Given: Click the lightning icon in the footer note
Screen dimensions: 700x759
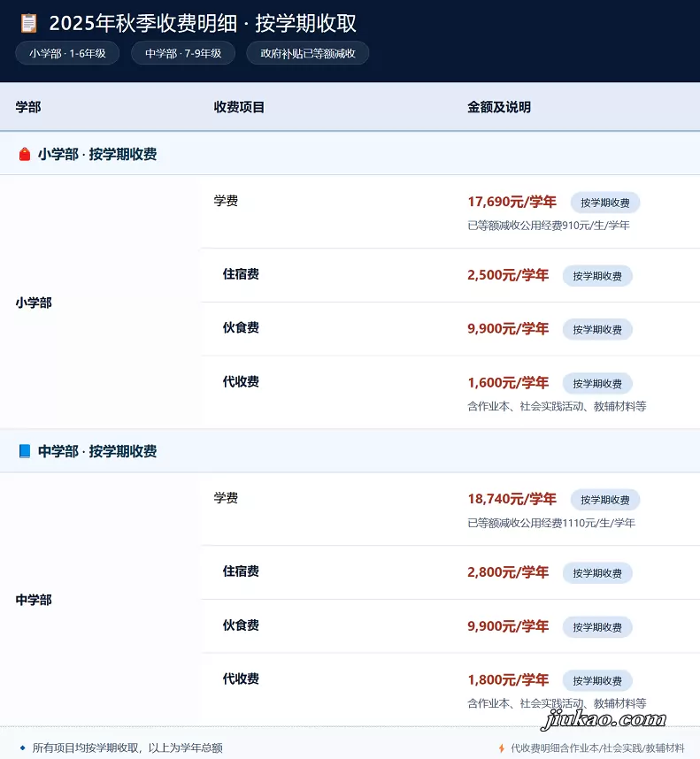Looking at the screenshot, I should click(502, 748).
